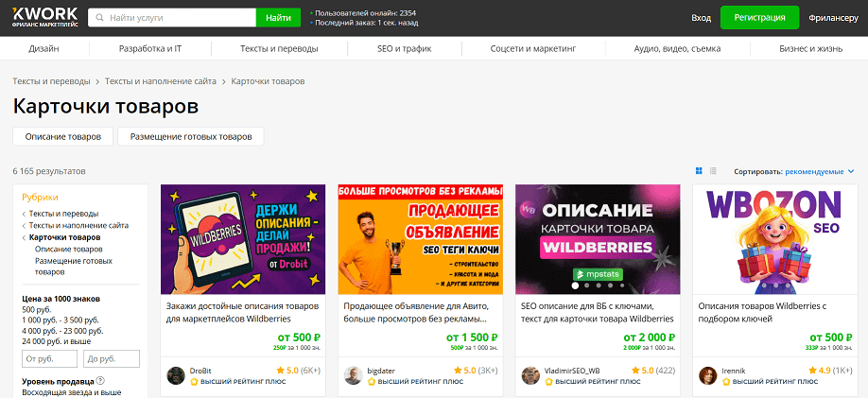The height and width of the screenshot is (398, 868).
Task: Focus the До руб. price field
Action: tap(112, 358)
